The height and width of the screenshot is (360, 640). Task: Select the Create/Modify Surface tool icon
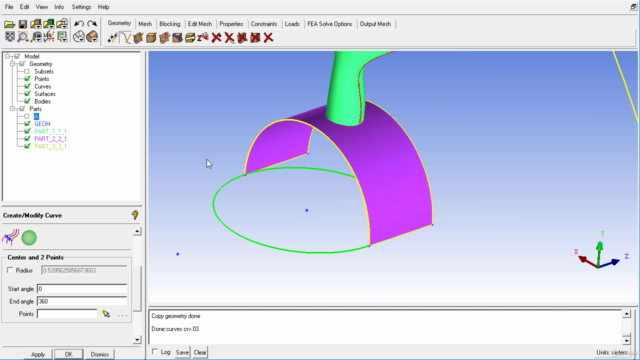(x=138, y=38)
